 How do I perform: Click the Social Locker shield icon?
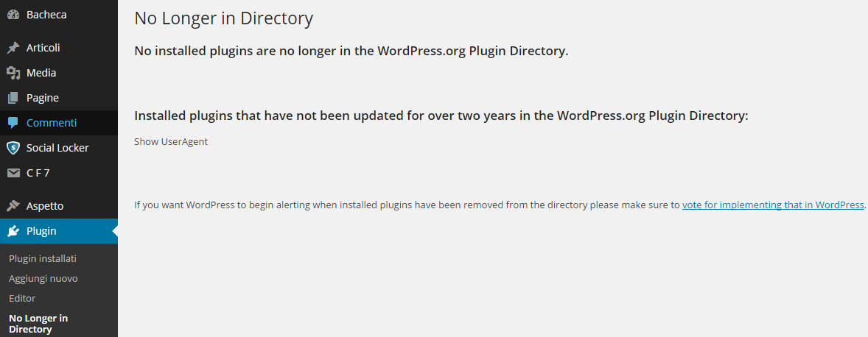pos(13,148)
